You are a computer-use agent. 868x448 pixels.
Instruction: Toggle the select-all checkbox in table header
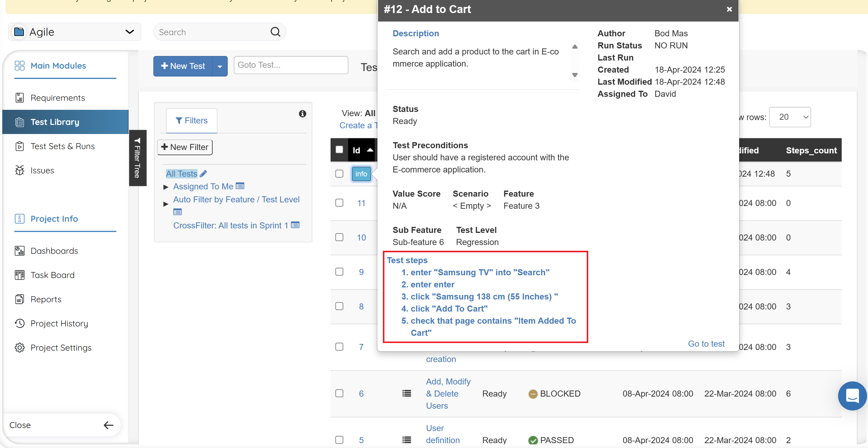pyautogui.click(x=339, y=150)
